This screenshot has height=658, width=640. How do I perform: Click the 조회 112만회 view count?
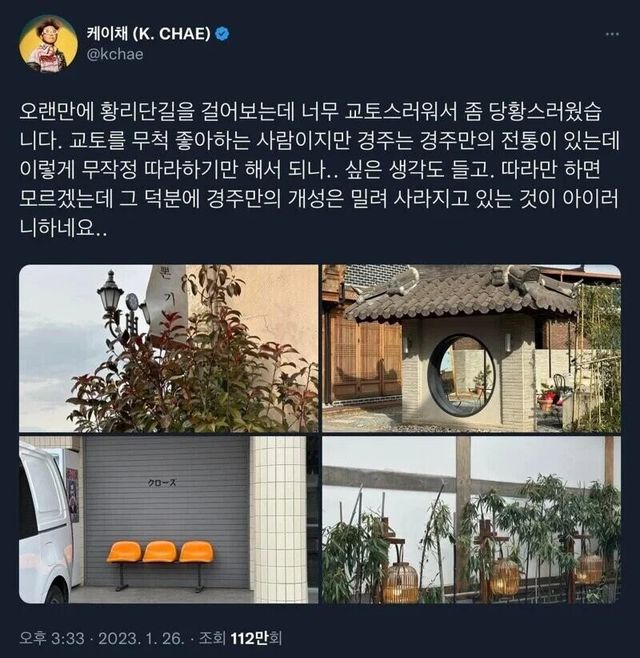[240, 639]
